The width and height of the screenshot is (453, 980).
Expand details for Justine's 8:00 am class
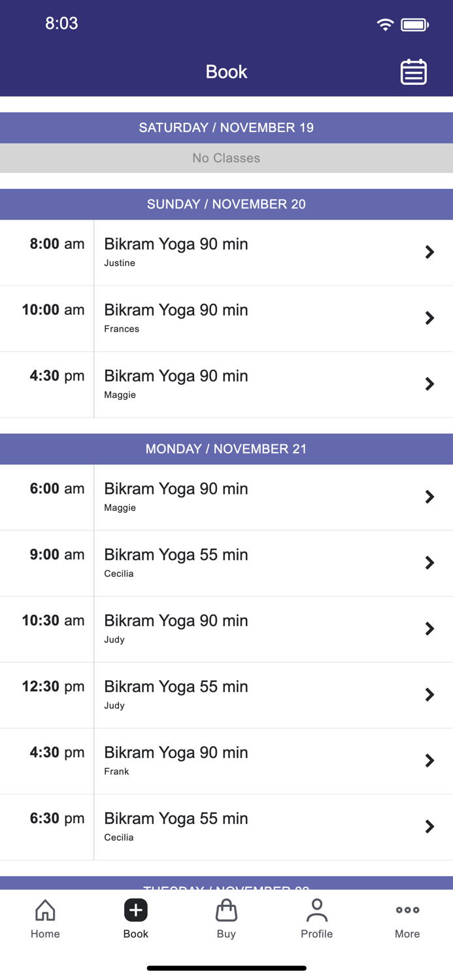coord(430,252)
